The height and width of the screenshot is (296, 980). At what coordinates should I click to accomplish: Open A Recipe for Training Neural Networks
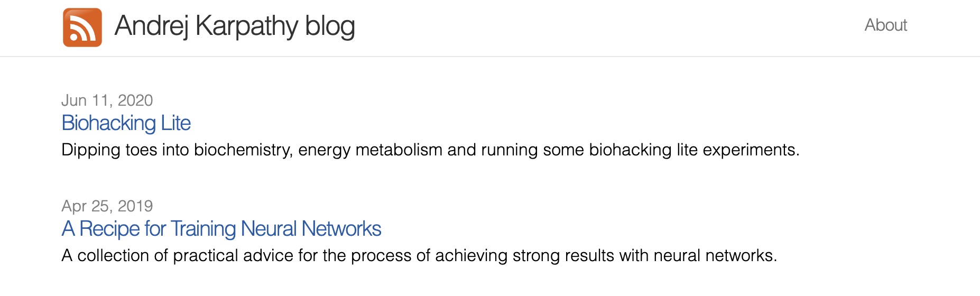point(221,229)
